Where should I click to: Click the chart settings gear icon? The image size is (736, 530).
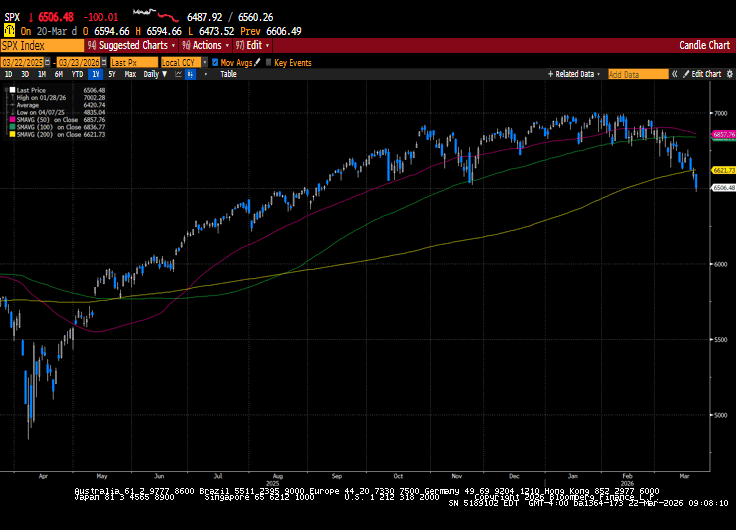(728, 74)
